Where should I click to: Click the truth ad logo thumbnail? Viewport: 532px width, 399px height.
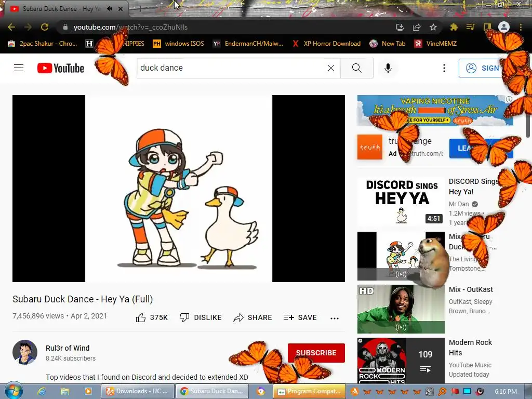tap(370, 147)
